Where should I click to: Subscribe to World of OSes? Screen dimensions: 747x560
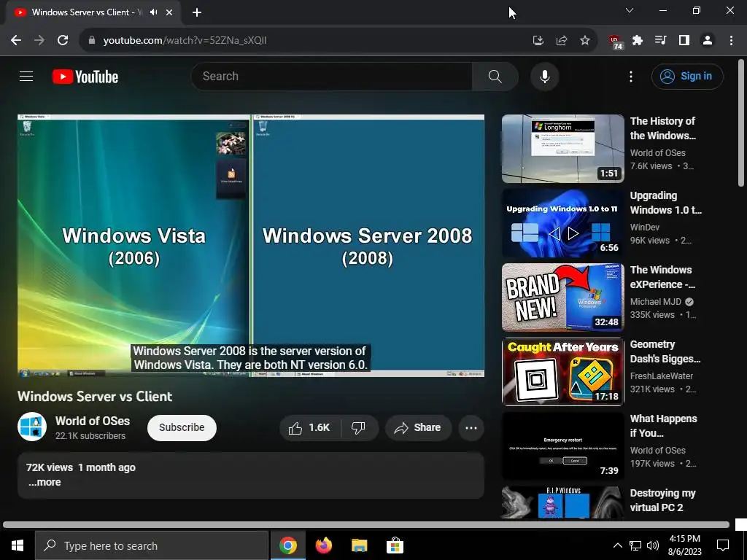pos(182,427)
